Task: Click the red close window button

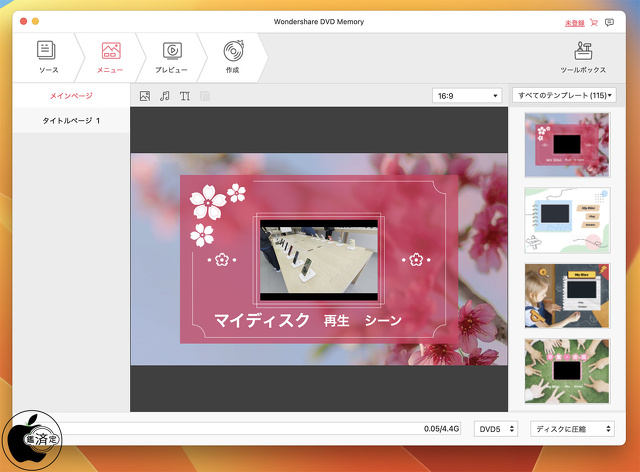Action: pos(24,21)
